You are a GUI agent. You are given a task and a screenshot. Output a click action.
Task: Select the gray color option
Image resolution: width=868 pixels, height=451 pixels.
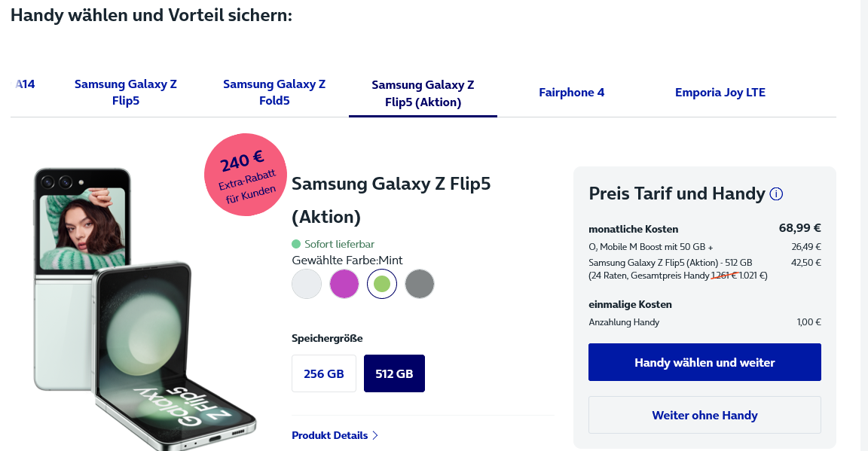click(x=420, y=284)
